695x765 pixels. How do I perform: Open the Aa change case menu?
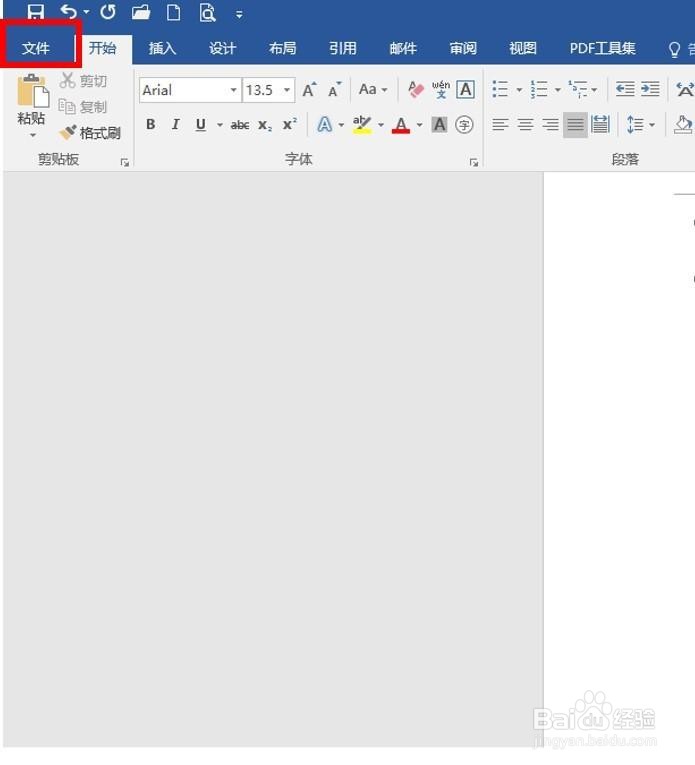373,89
